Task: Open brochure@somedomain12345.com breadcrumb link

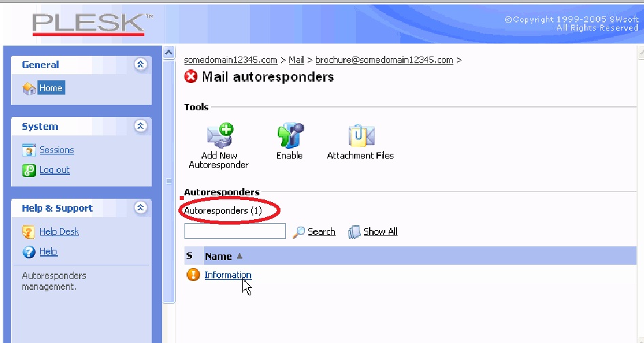Action: click(x=384, y=60)
